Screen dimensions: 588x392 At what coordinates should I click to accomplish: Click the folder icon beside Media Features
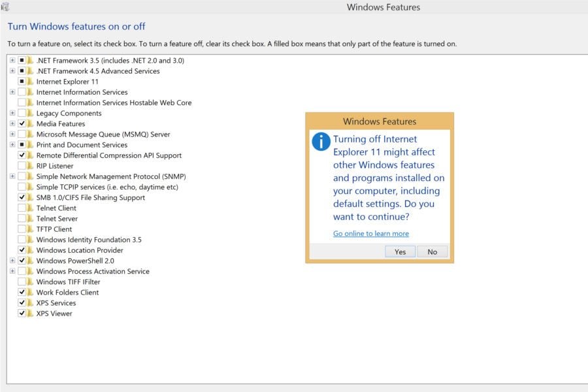tap(30, 123)
